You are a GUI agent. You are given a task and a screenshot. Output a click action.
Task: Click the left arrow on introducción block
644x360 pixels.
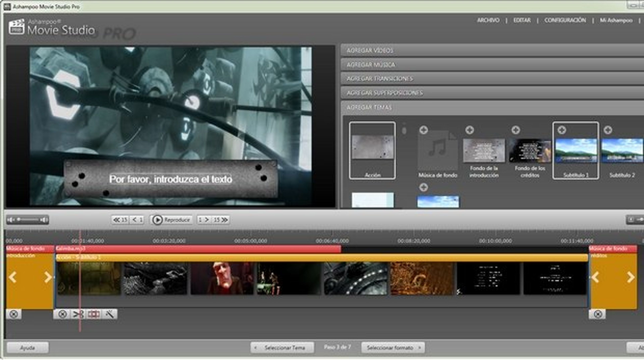[13, 277]
